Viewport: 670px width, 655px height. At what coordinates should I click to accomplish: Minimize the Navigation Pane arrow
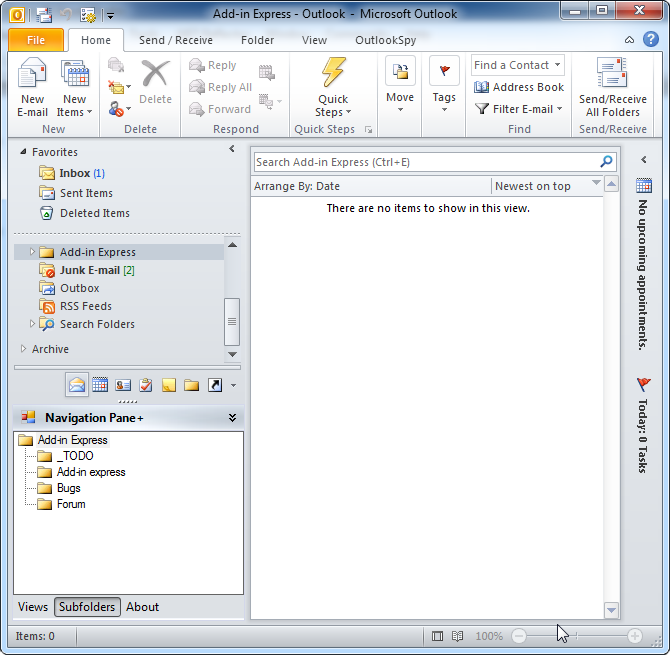[x=232, y=149]
